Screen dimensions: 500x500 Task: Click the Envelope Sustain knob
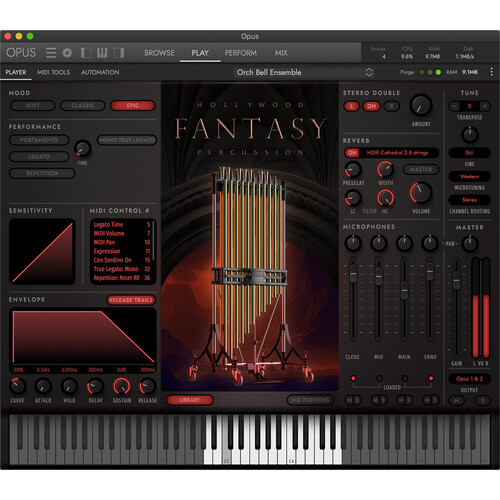(x=122, y=386)
